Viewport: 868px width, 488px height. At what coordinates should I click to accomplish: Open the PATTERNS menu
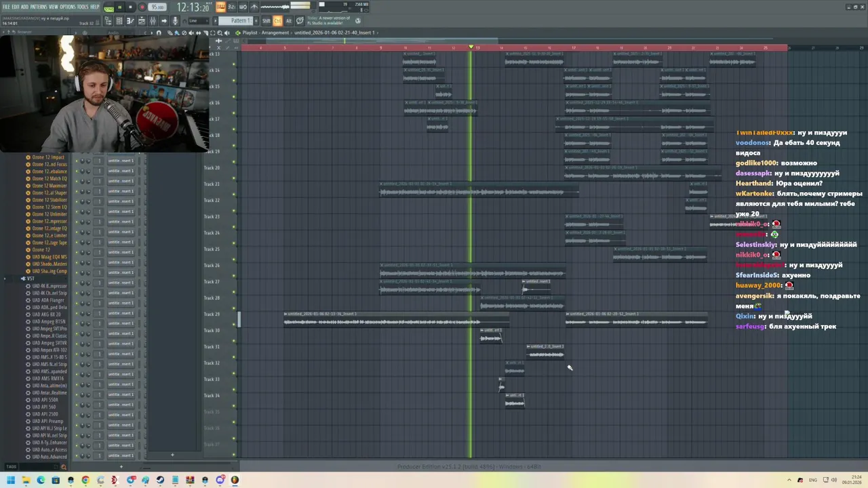tap(39, 7)
